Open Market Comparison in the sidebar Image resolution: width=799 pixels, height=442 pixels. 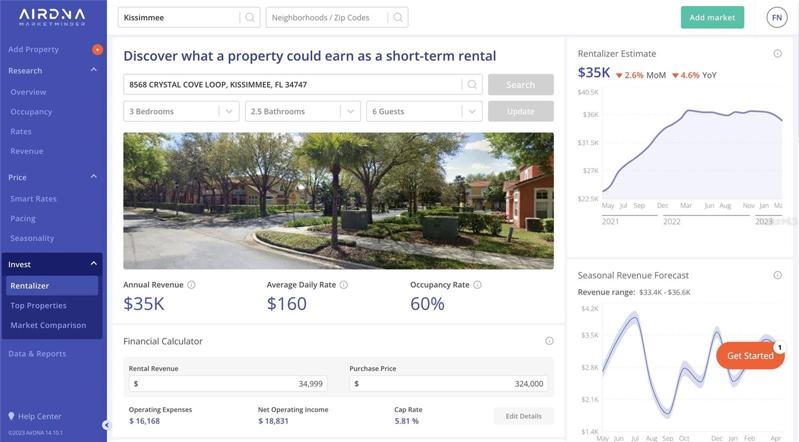(48, 325)
